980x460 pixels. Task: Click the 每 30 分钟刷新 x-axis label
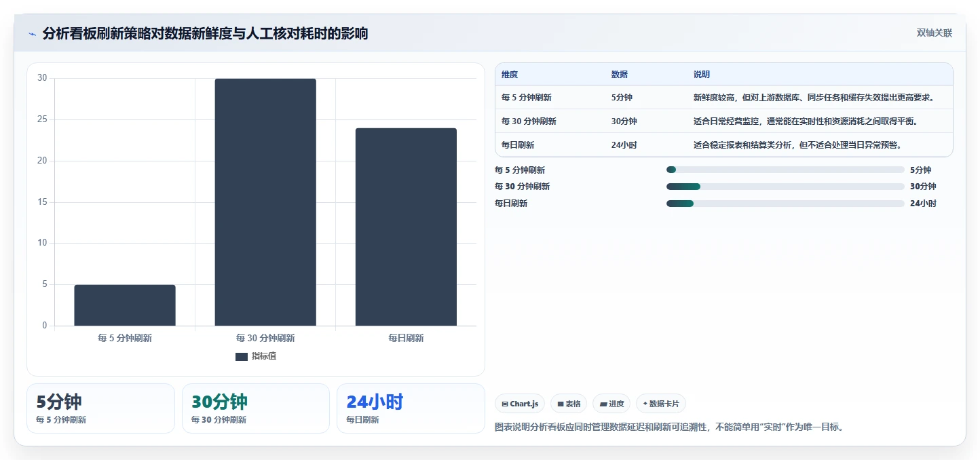tap(265, 338)
